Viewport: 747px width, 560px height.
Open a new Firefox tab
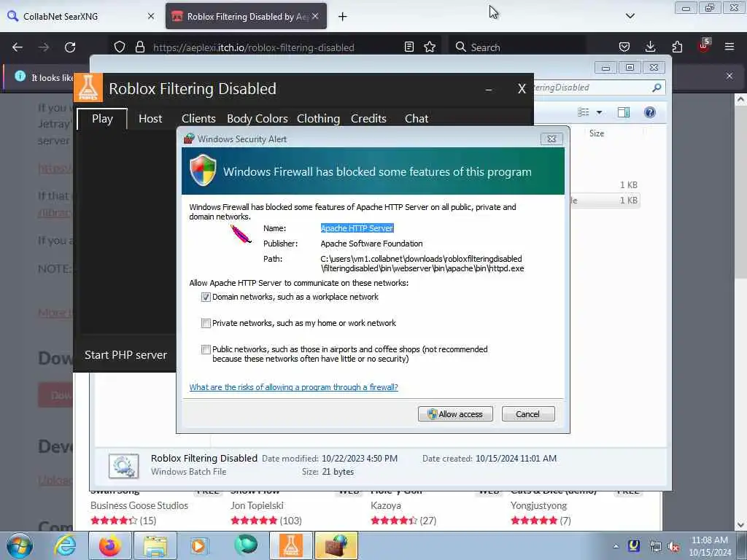[x=343, y=17]
